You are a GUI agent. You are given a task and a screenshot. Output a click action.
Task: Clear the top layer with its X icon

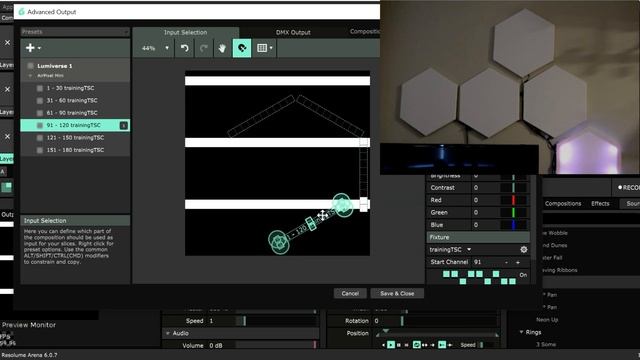tap(7, 42)
